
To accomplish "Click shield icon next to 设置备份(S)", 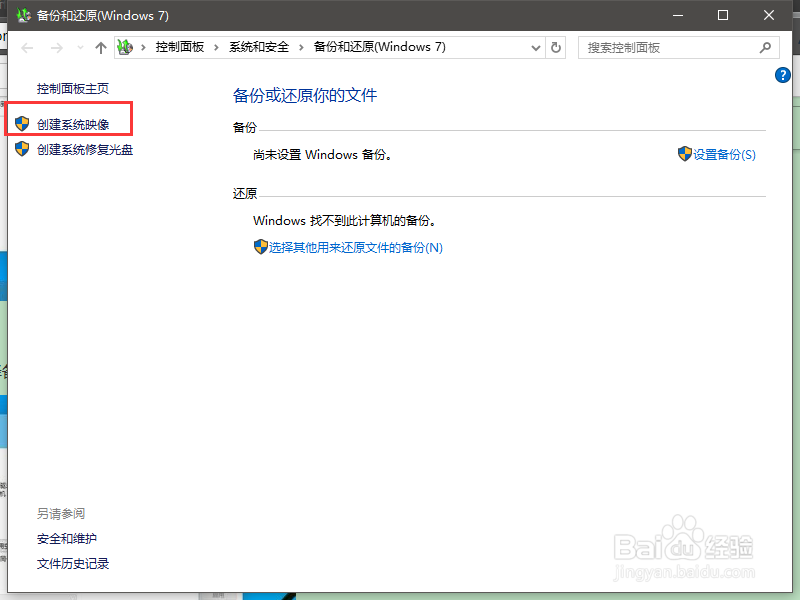I will tap(684, 154).
